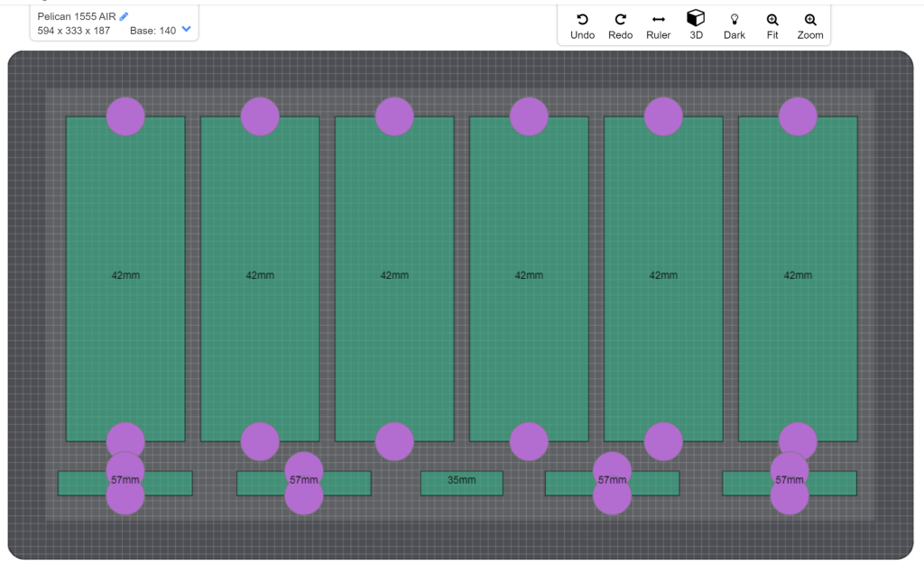Click the Zoom magnifier icon

810,20
